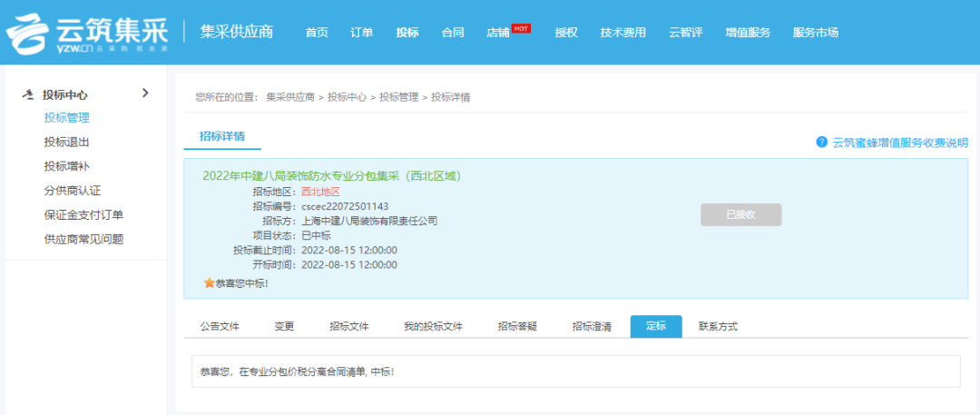
Task: Click 投标详情 in the breadcrumb
Action: pyautogui.click(x=451, y=97)
